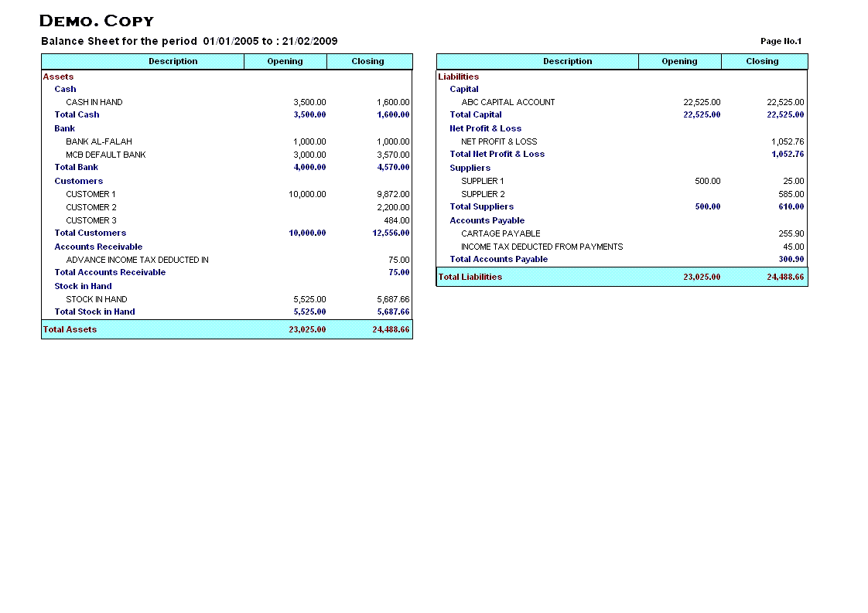Click Total Customers closing value 12,556.00
868x613 pixels.
[x=391, y=233]
